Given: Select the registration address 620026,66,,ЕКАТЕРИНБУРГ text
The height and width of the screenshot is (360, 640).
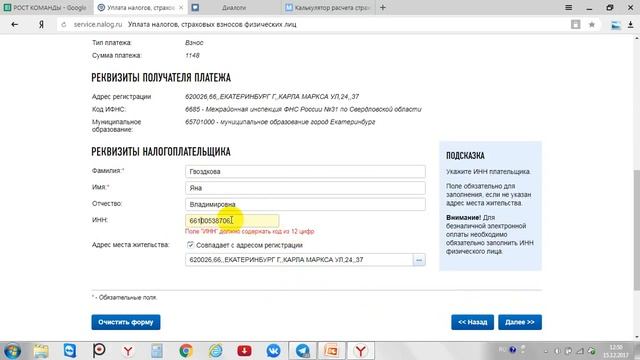Looking at the screenshot, I should coord(272,97).
